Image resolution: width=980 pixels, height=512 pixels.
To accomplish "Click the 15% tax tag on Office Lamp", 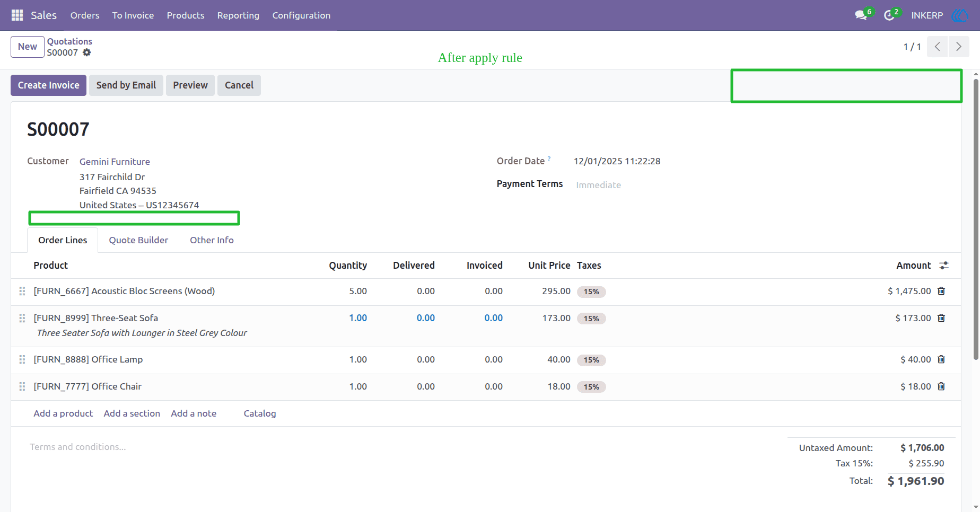I will click(x=591, y=360).
